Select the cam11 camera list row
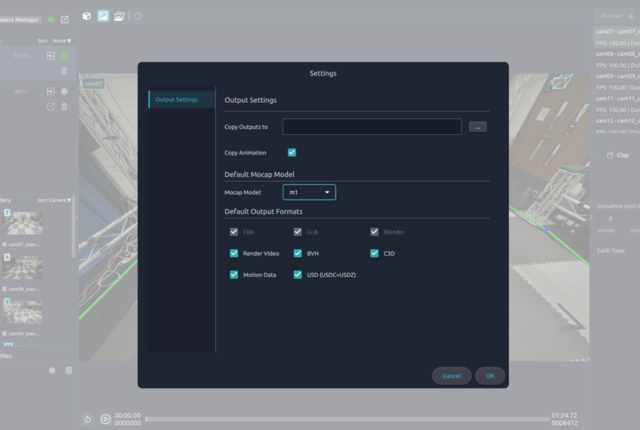 click(617, 104)
